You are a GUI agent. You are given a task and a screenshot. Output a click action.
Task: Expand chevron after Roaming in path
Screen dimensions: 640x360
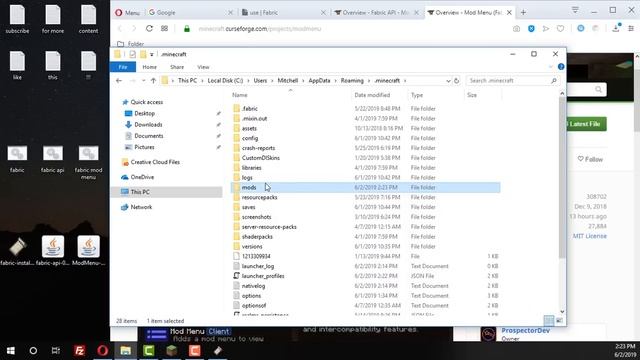pyautogui.click(x=370, y=81)
